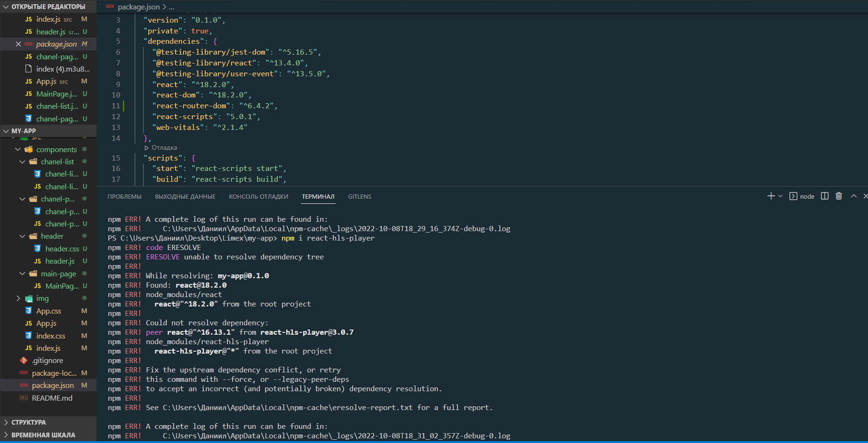
Task: Select the node terminal instance
Action: click(x=802, y=196)
